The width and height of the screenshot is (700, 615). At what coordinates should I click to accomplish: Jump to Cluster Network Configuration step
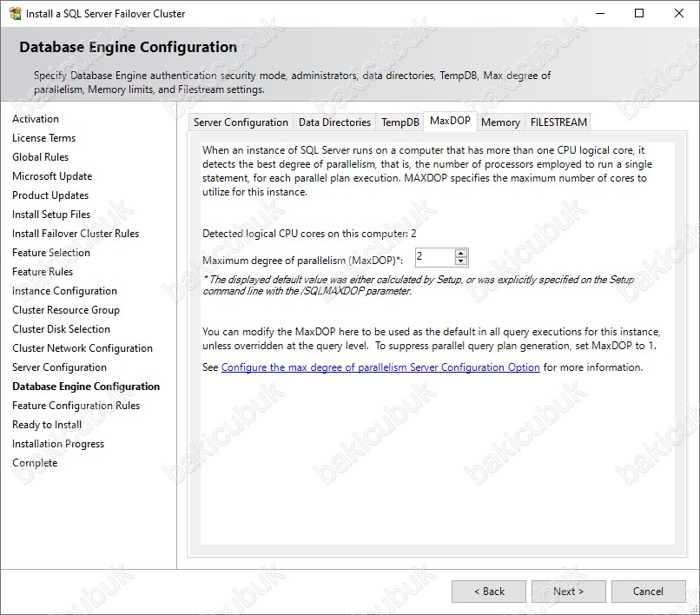pyautogui.click(x=83, y=348)
